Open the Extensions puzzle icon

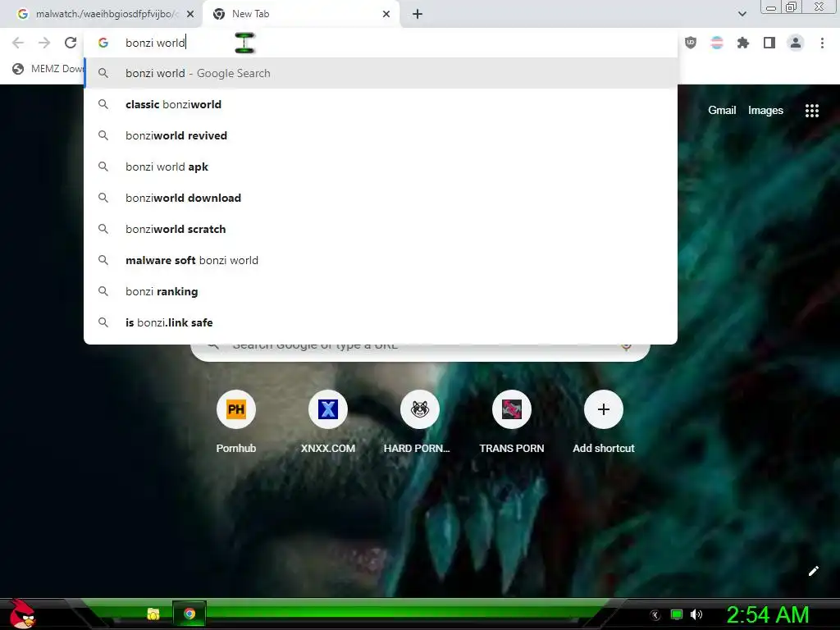pos(743,43)
